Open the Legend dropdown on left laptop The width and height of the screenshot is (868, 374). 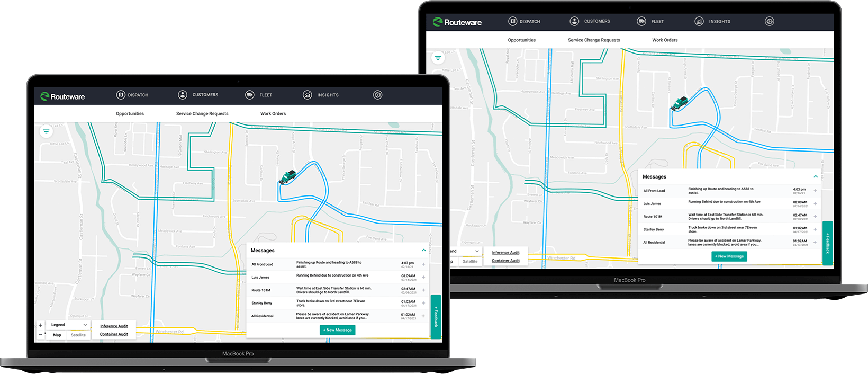point(69,325)
